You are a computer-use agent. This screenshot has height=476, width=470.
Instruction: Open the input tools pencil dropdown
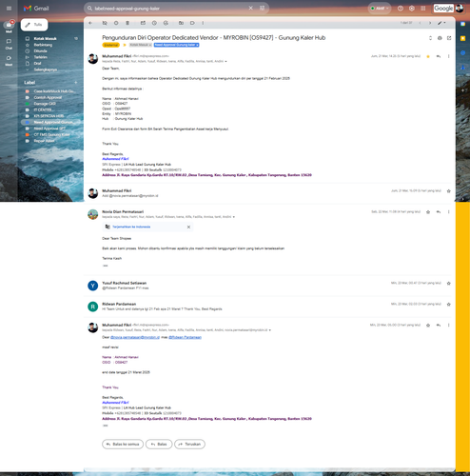click(441, 23)
